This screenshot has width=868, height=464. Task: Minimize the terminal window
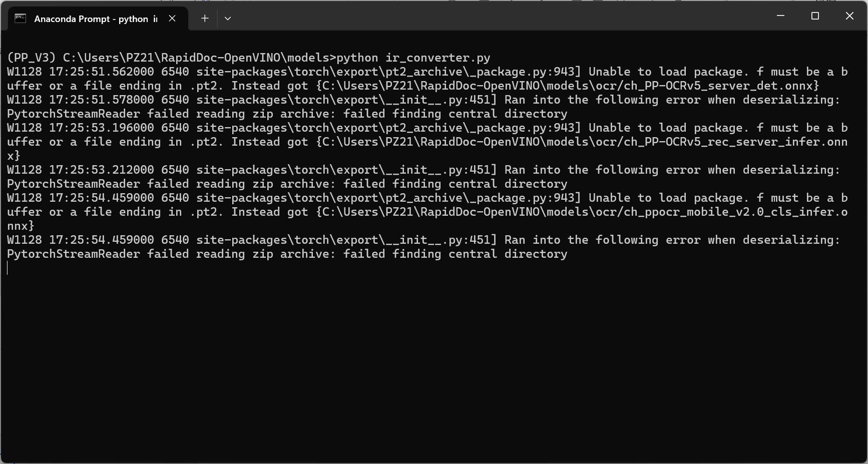click(x=780, y=16)
